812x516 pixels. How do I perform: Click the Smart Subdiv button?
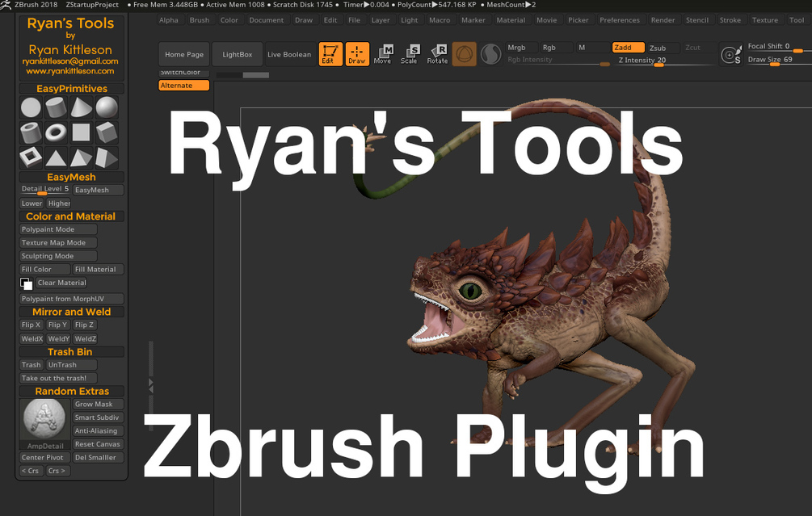99,417
